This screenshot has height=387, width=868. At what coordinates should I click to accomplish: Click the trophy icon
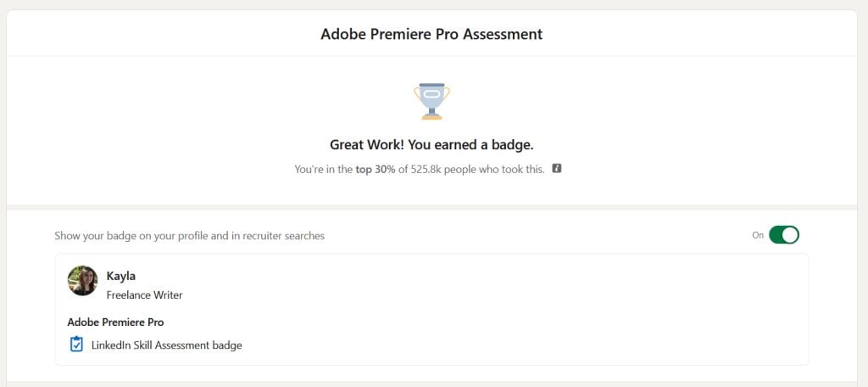tap(431, 101)
